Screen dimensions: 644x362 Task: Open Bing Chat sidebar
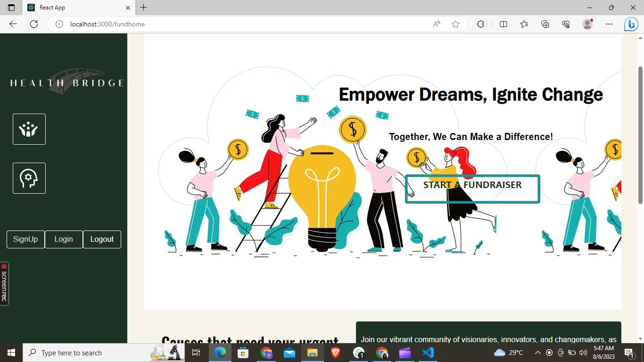click(x=631, y=24)
